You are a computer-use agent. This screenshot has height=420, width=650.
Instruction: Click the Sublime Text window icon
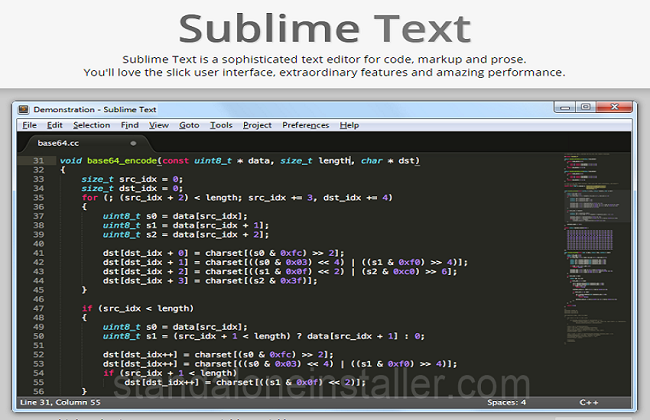24,109
